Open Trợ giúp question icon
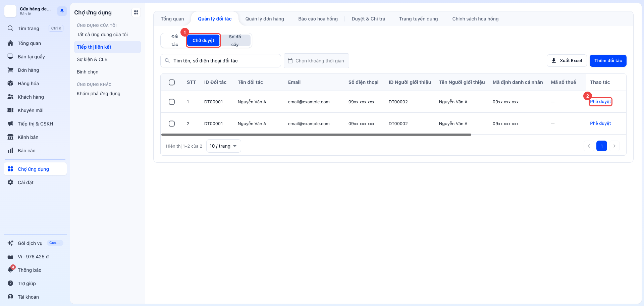644x306 pixels. click(10, 284)
